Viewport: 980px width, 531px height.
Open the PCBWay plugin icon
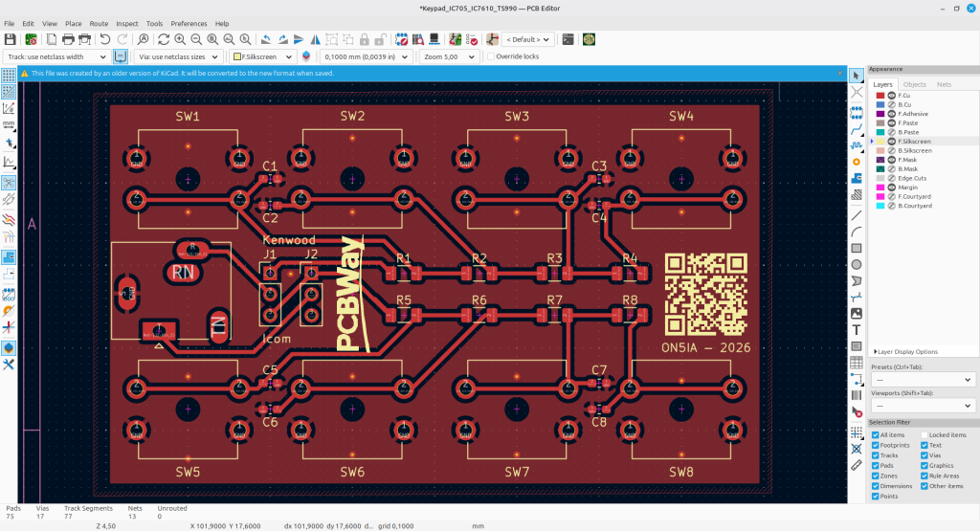tap(589, 39)
